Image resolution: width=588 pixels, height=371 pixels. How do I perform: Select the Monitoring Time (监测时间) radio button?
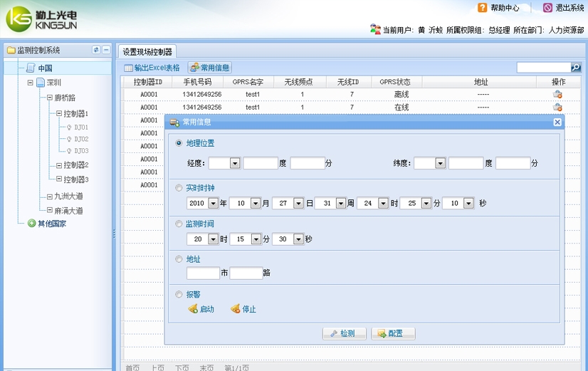[179, 224]
